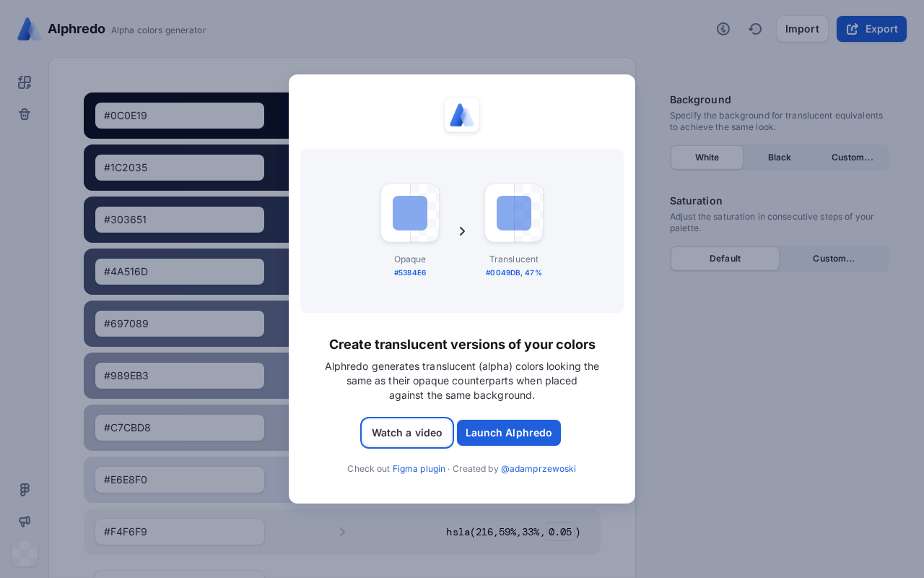The width and height of the screenshot is (924, 578).
Task: Click the Translucent label in the dialog
Action: (x=514, y=259)
